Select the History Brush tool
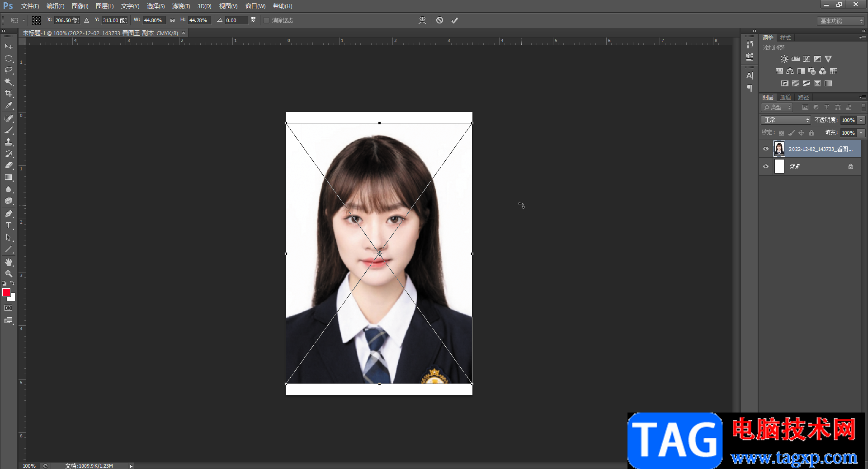Viewport: 868px width, 469px height. (x=9, y=154)
